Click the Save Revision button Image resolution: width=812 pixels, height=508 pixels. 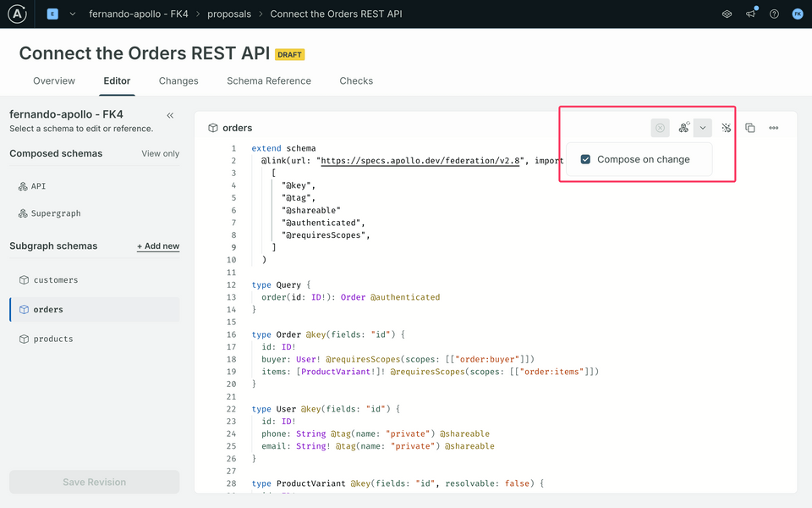[x=94, y=482]
